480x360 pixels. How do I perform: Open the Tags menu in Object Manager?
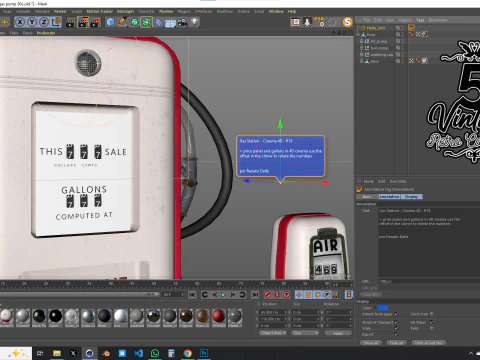click(420, 20)
